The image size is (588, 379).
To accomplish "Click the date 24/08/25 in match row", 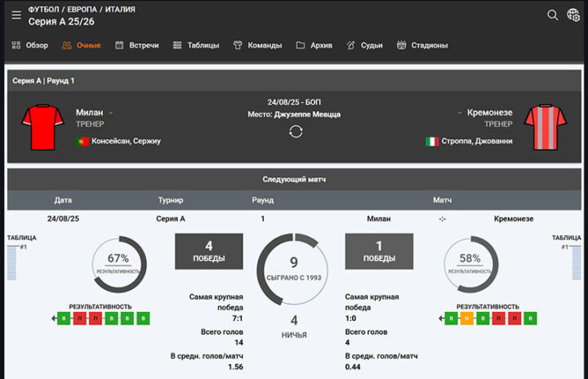I will click(x=63, y=219).
